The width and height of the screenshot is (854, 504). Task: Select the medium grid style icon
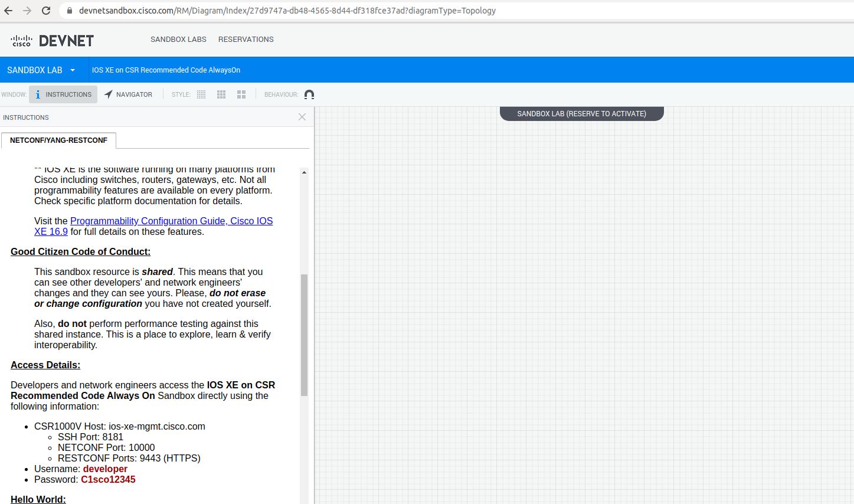[x=221, y=94]
